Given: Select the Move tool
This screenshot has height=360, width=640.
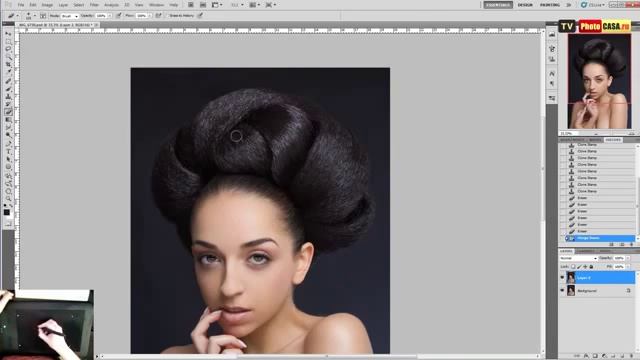Looking at the screenshot, I should click(x=8, y=33).
